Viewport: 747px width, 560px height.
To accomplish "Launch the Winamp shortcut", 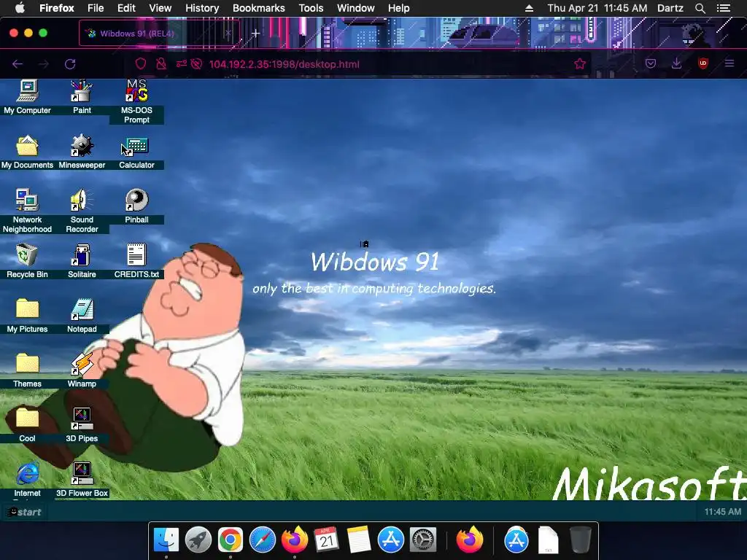I will pyautogui.click(x=82, y=370).
